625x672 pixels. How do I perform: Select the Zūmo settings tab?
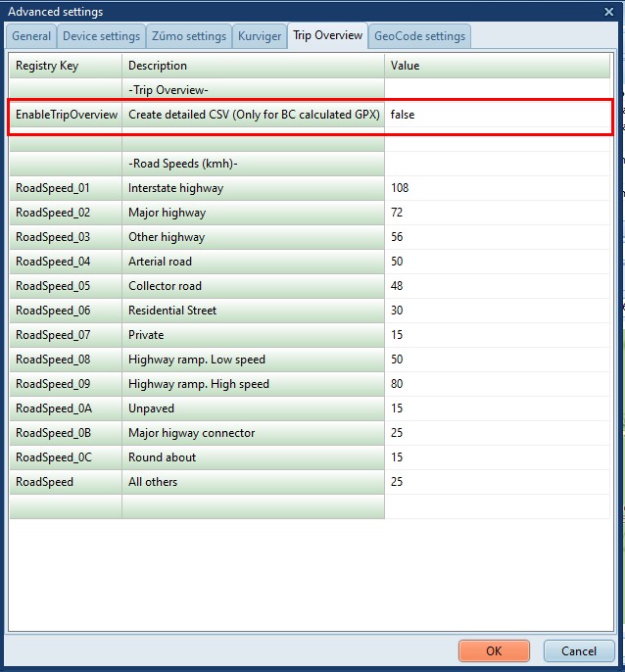188,37
